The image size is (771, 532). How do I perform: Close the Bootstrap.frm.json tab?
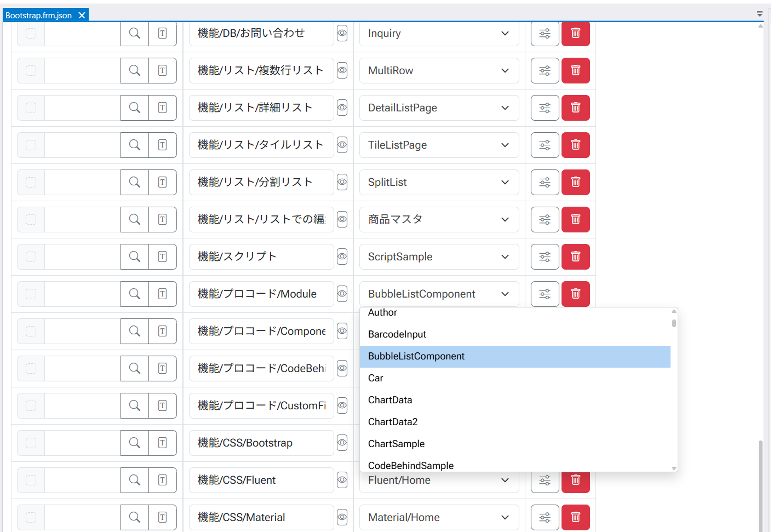point(82,15)
